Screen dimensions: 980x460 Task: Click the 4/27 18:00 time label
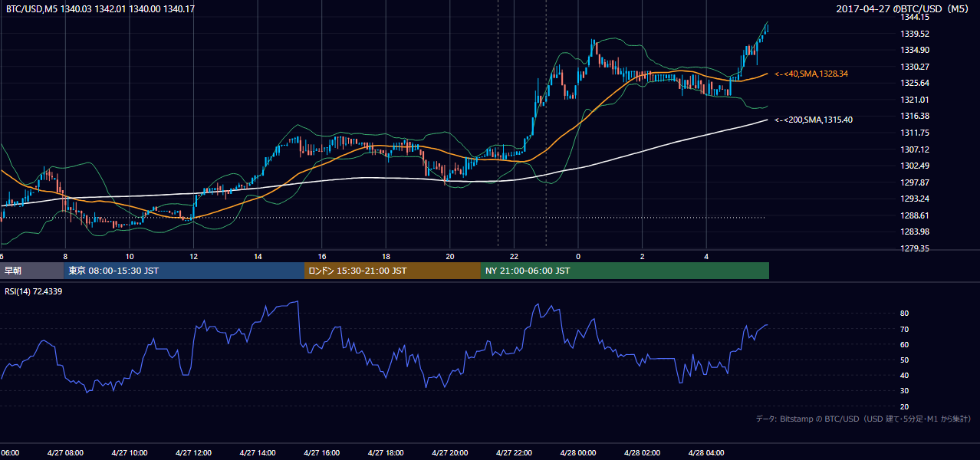[x=386, y=453]
